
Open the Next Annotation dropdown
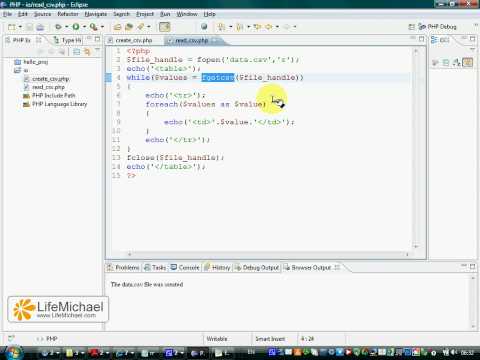[x=230, y=27]
